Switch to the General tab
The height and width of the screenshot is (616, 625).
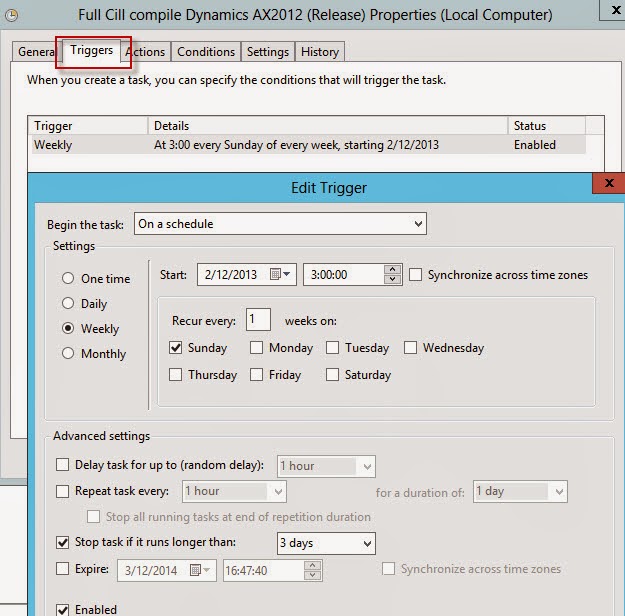click(37, 51)
